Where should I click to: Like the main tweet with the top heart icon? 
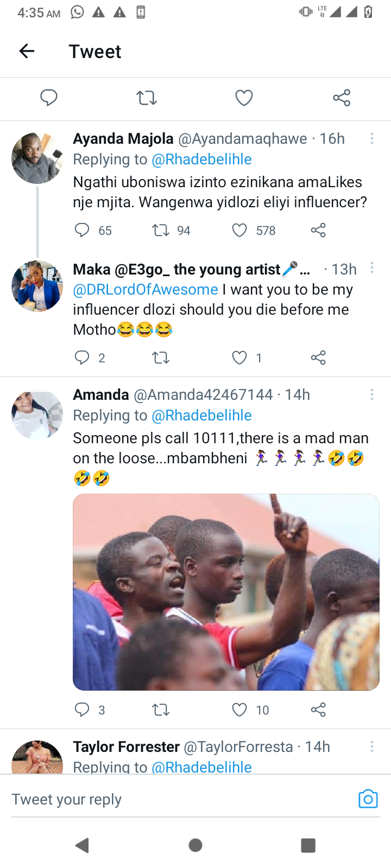244,98
